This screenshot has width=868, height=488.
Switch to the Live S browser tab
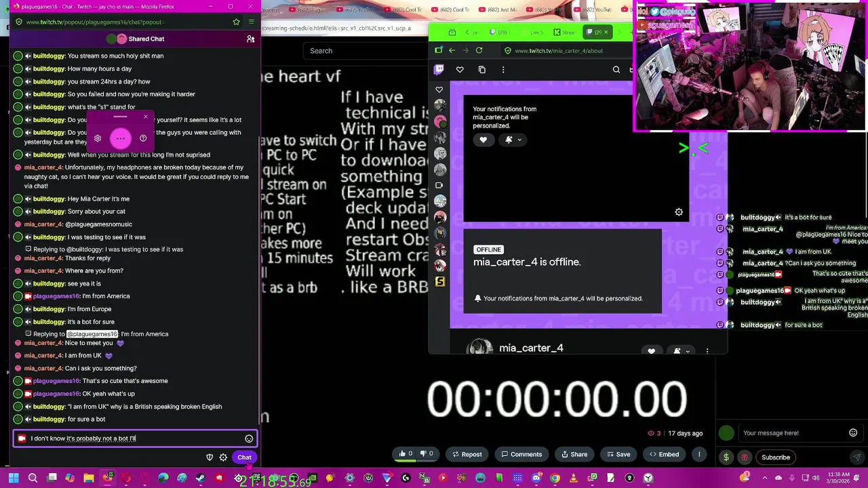532,32
